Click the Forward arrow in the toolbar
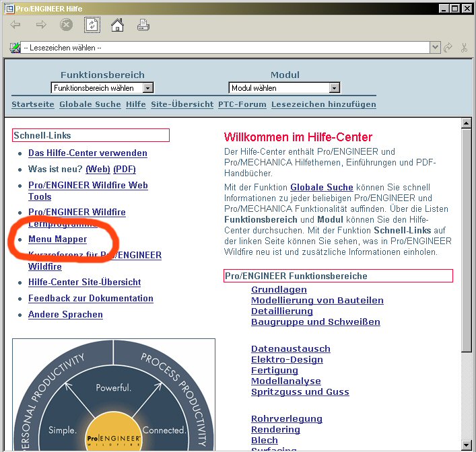Screen dimensions: 476x452 coord(41,25)
